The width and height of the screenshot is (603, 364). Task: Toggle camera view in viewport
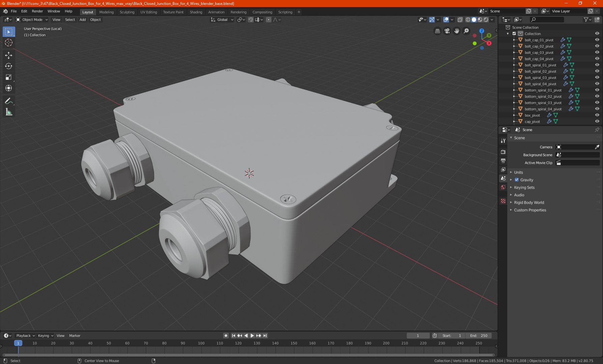[447, 31]
